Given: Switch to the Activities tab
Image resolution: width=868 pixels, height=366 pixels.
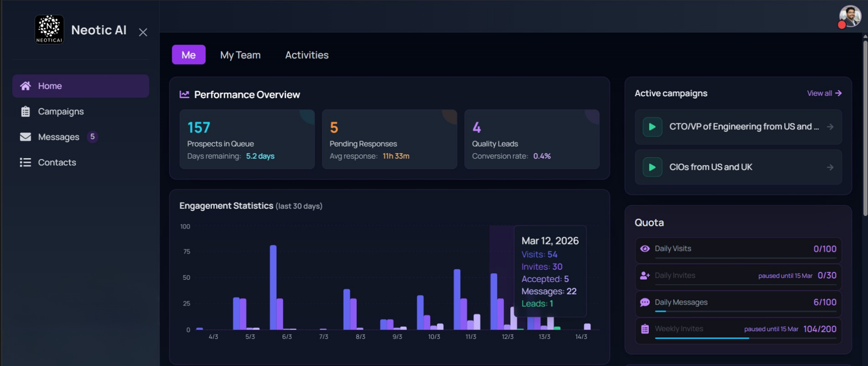Looking at the screenshot, I should click(x=307, y=55).
